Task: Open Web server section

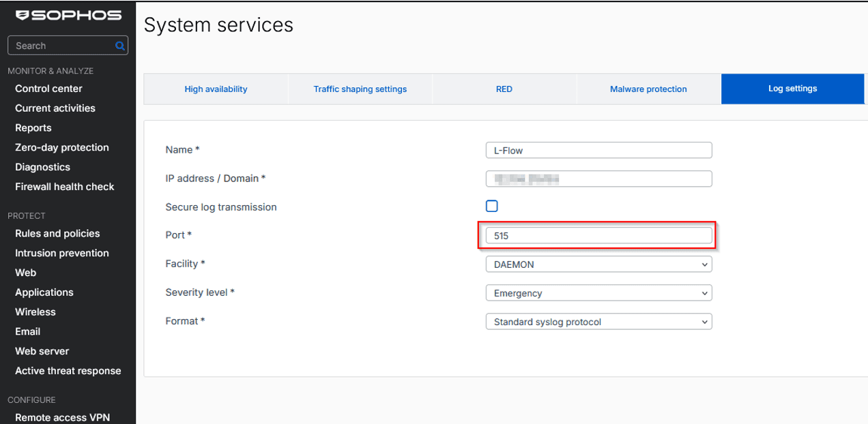Action: coord(42,351)
